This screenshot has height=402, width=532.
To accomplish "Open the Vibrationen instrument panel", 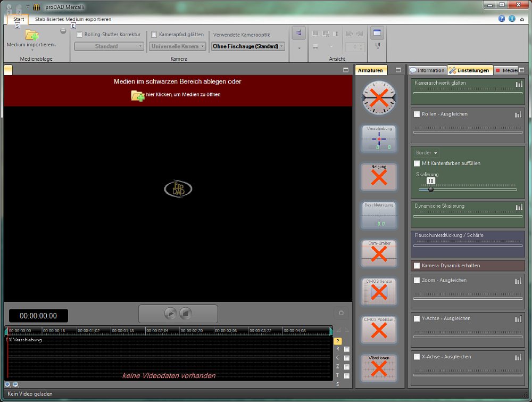I will point(378,368).
